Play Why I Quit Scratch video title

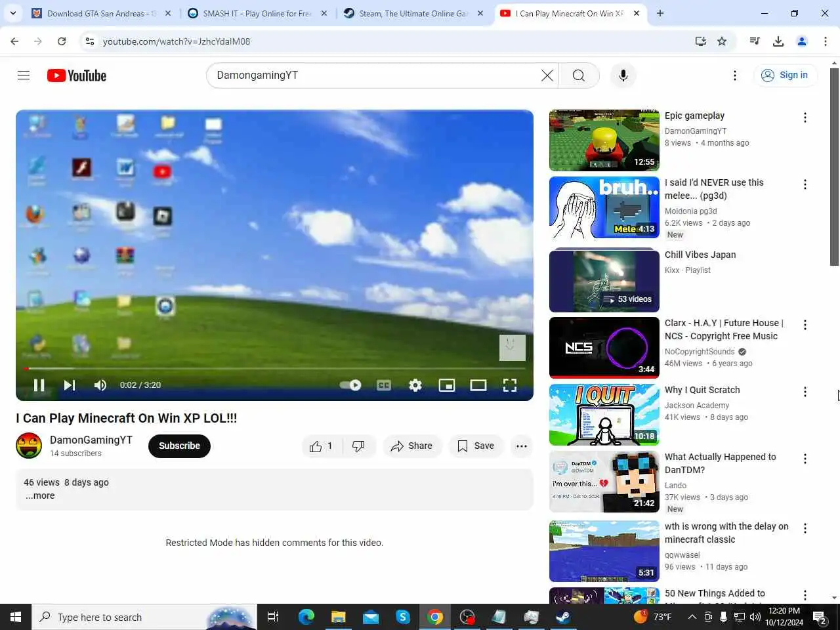(x=702, y=390)
